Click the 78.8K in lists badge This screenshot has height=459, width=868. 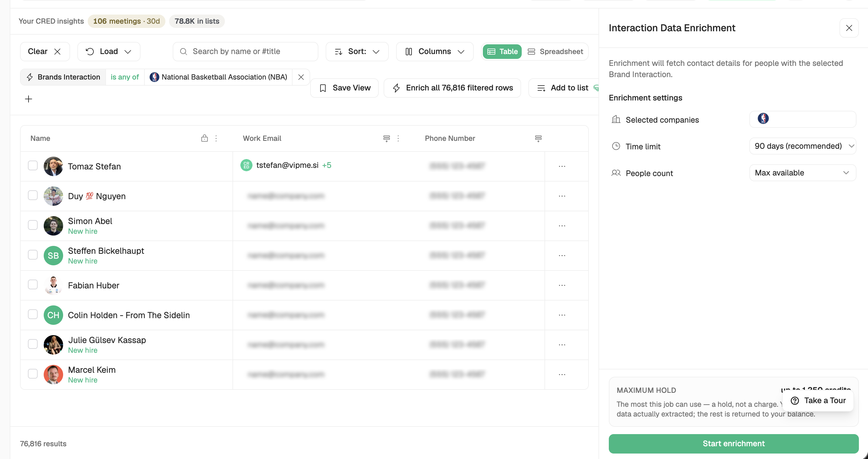click(197, 21)
